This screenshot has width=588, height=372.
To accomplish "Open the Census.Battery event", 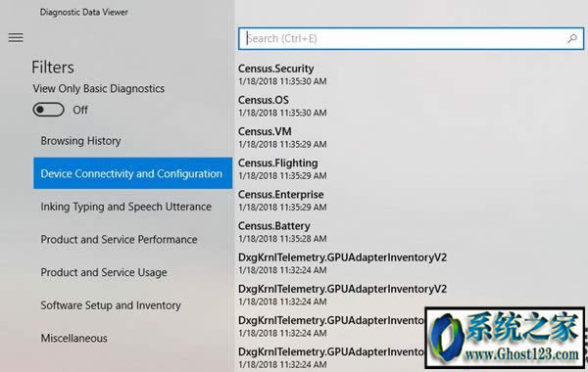I will (282, 232).
